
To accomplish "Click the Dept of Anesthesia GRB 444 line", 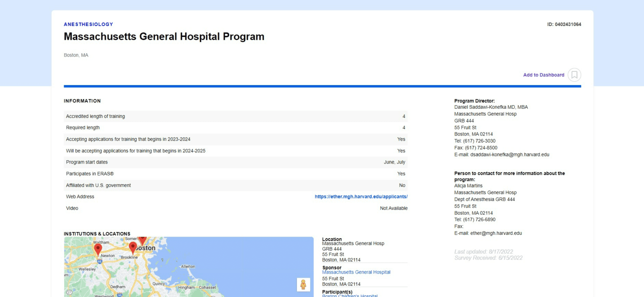I will click(x=485, y=200).
